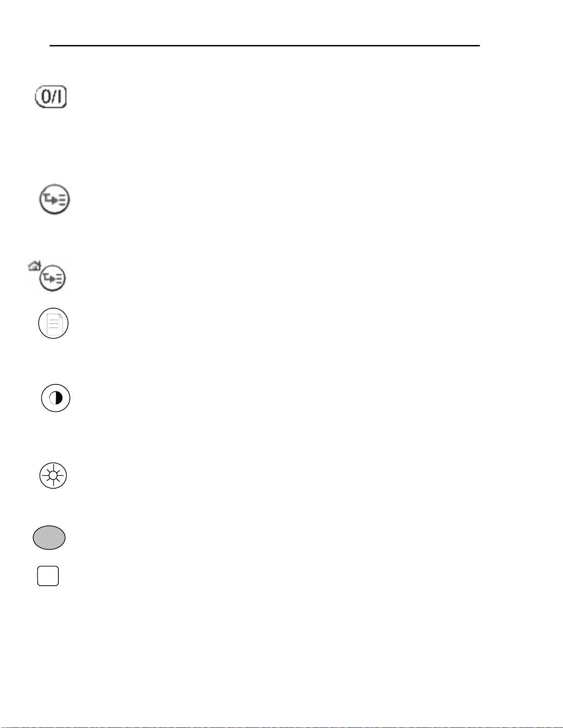This screenshot has width=563, height=728.
Task: Click the half-filled contrast icon
Action: [x=56, y=398]
